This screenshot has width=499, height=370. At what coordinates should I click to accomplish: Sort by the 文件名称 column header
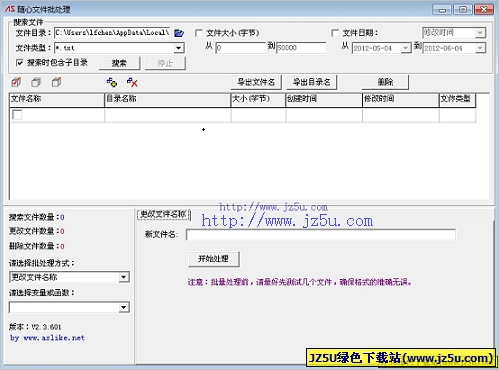coord(57,100)
